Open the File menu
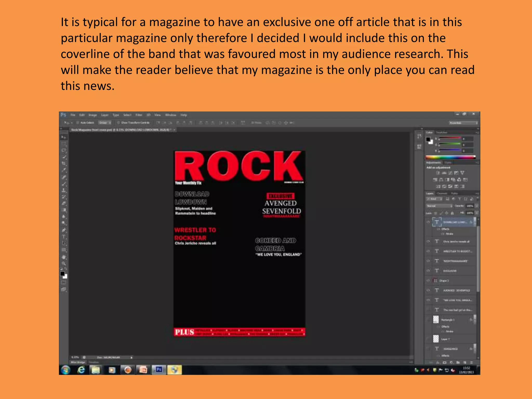The image size is (532, 399). tap(73, 115)
